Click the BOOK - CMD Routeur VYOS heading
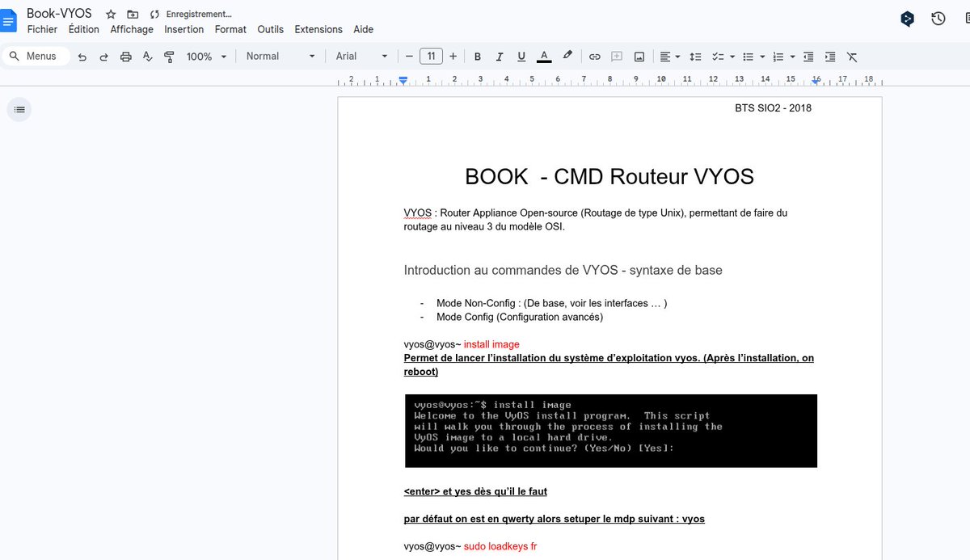Viewport: 970px width, 560px height. [x=609, y=176]
